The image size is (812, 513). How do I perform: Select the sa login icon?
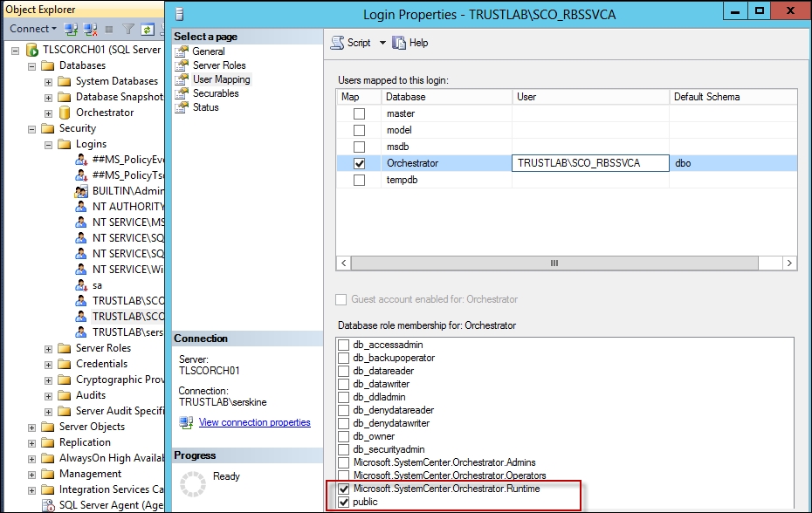point(81,285)
